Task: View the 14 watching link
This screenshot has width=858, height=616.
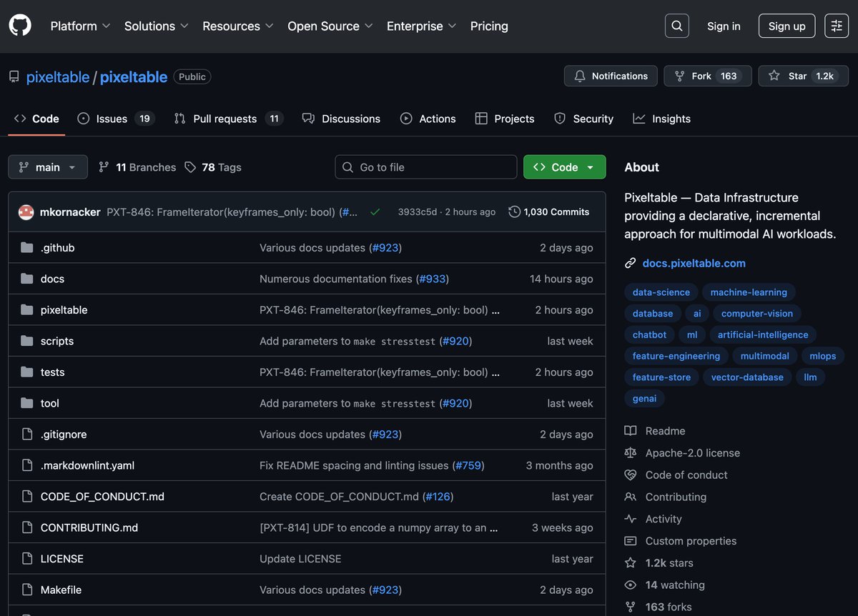Action: (x=665, y=585)
